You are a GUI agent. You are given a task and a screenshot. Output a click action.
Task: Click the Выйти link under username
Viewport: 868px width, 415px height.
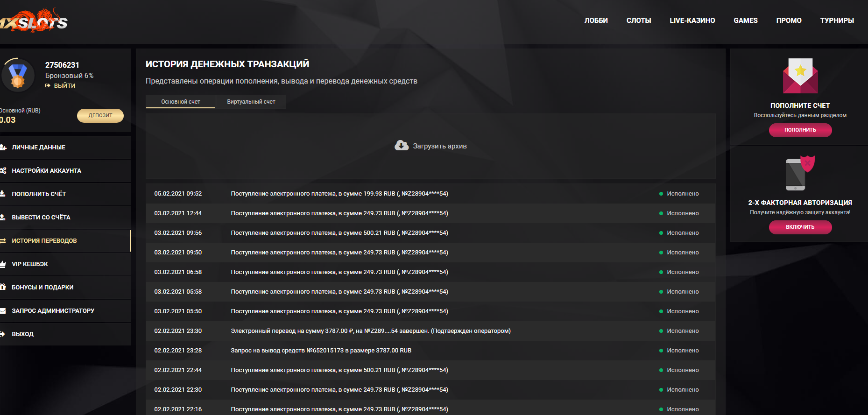click(64, 86)
